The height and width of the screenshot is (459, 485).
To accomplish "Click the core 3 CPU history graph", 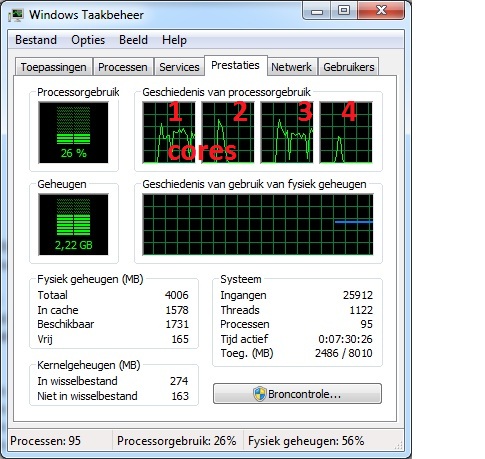I will (287, 133).
